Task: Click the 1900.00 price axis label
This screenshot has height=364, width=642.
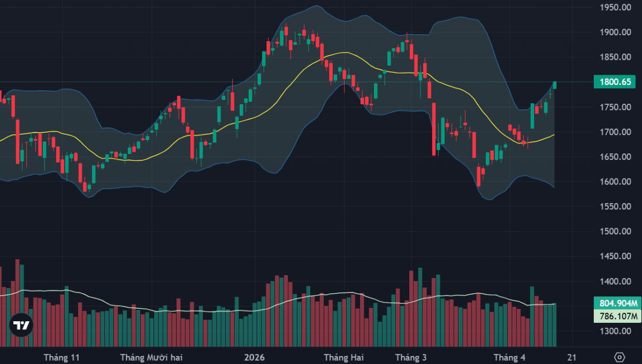Action: (x=615, y=33)
